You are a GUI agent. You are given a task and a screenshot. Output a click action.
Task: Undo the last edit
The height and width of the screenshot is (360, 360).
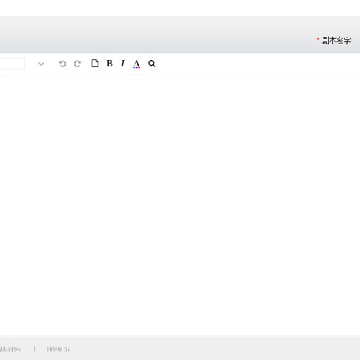62,64
